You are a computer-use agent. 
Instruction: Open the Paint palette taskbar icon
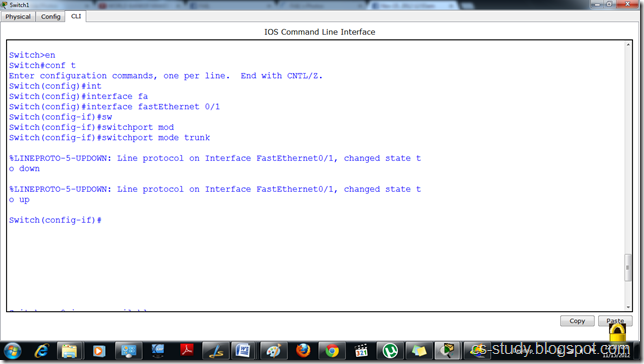point(273,351)
